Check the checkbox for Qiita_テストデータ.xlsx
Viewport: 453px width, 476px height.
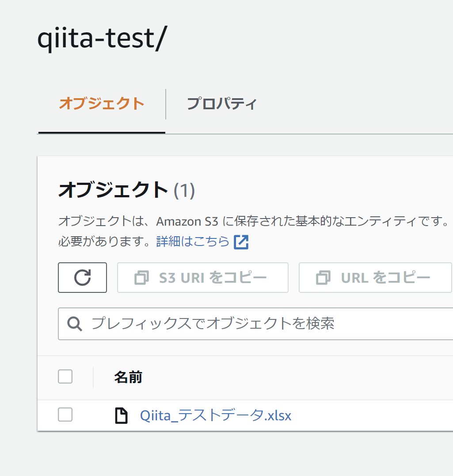pos(65,415)
